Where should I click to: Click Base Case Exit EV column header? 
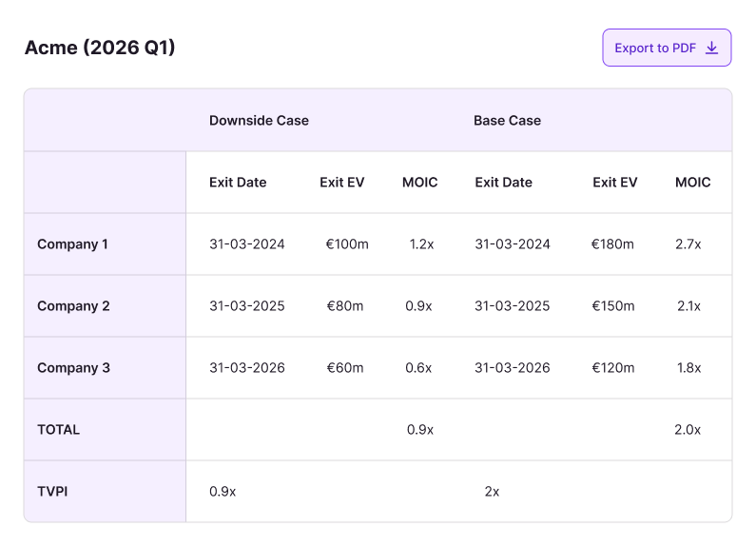tap(614, 183)
